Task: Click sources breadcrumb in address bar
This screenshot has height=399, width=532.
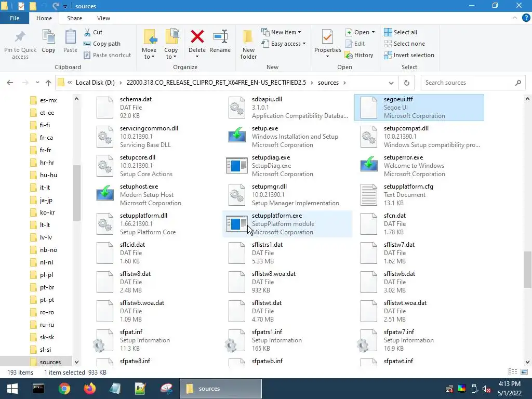Action: [328, 83]
